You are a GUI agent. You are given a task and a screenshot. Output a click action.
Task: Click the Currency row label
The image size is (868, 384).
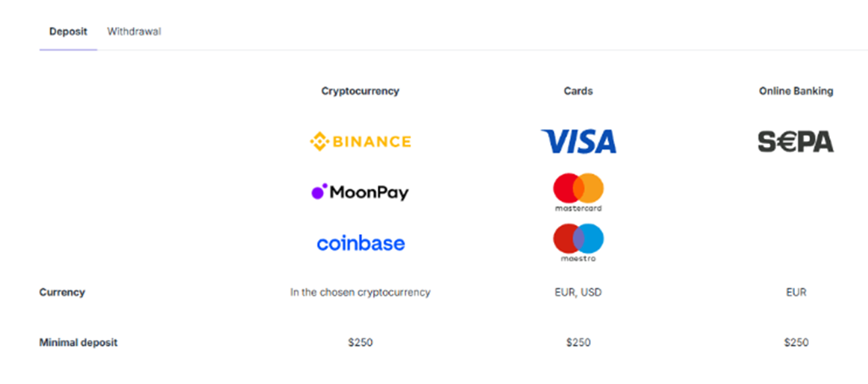pyautogui.click(x=62, y=292)
